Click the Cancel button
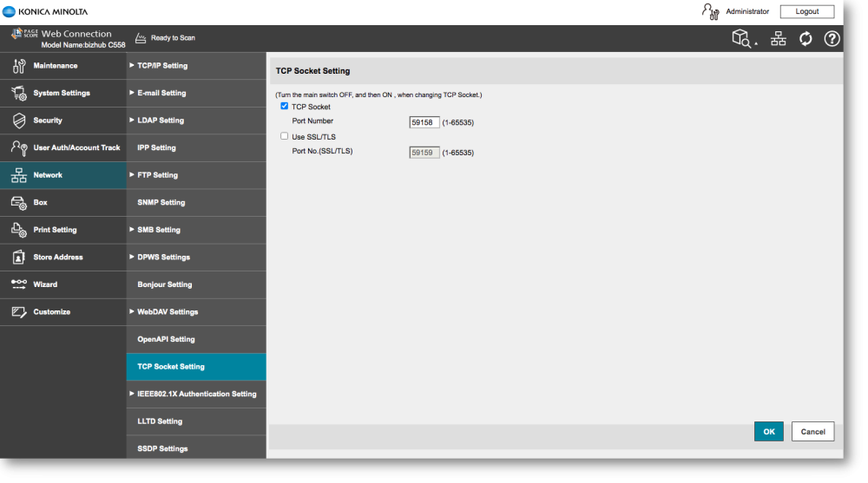 pyautogui.click(x=812, y=432)
